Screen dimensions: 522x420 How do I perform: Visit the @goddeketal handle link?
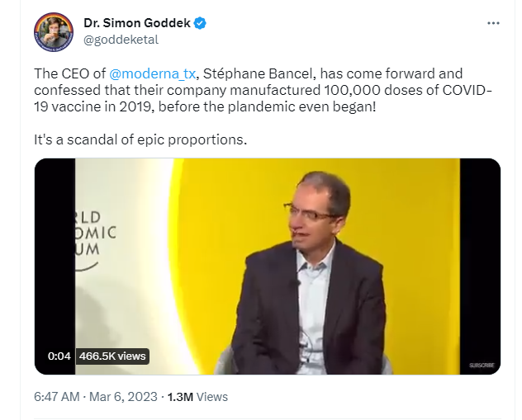point(121,39)
